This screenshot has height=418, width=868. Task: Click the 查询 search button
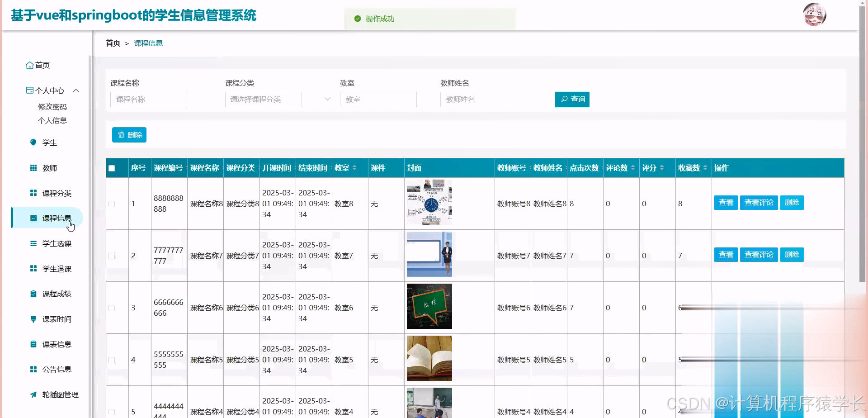(x=572, y=99)
